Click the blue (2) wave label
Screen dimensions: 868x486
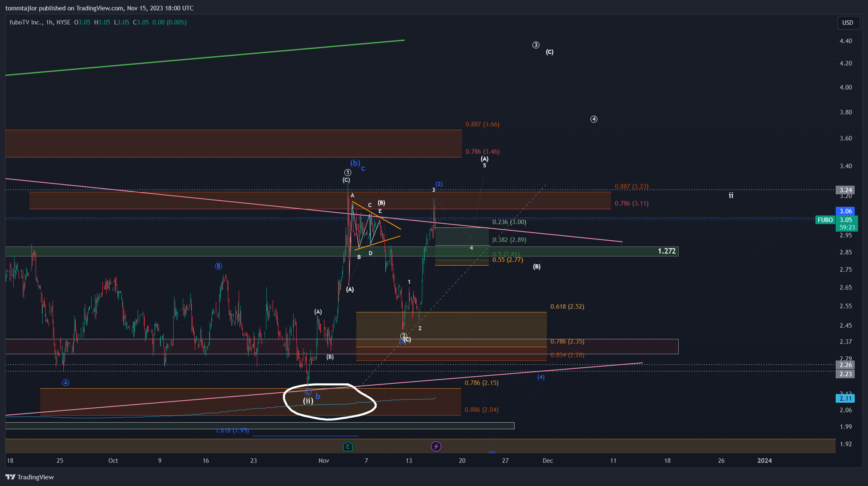pos(439,184)
